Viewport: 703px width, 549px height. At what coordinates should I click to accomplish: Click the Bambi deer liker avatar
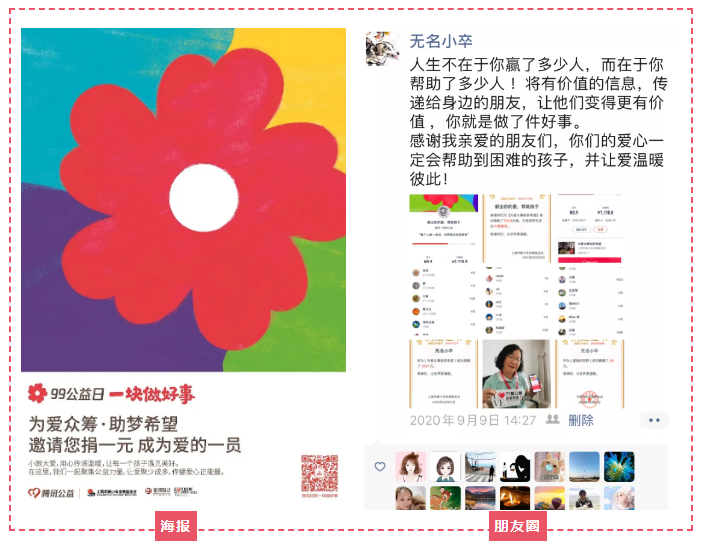point(445,498)
